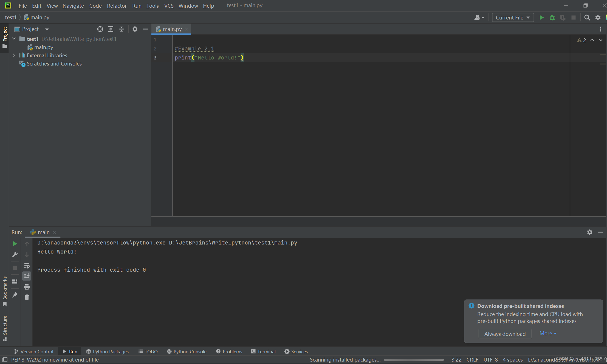Clear run output using the trash icon
This screenshot has width=607, height=364.
pyautogui.click(x=27, y=297)
